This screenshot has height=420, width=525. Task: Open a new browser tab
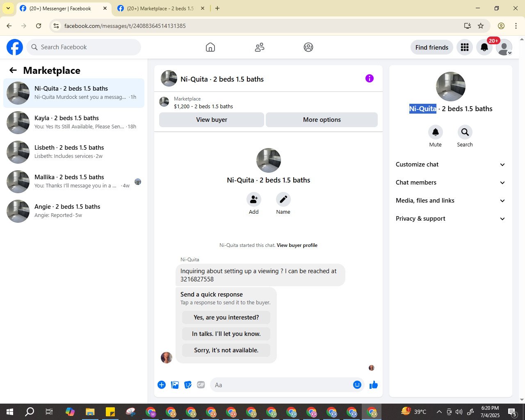coord(217,8)
